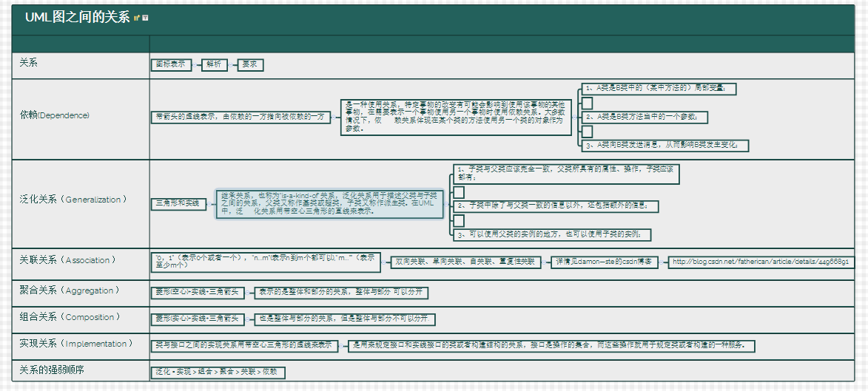Collapse children of the 解析 node
Screen dimensions: 868x391
tap(232, 65)
